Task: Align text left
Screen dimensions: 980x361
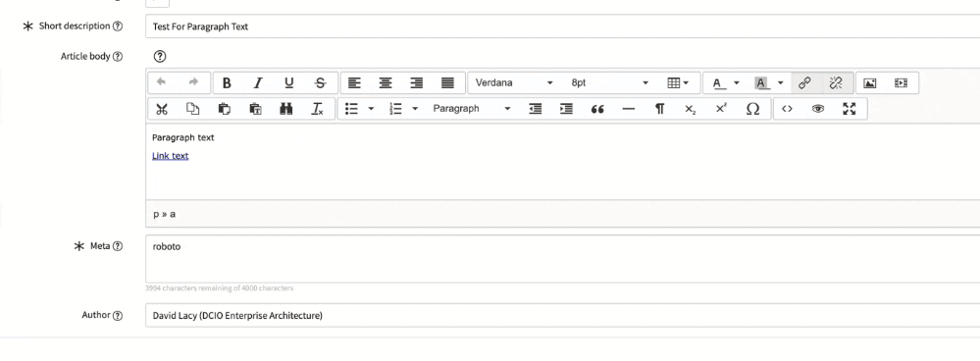Action: pos(354,82)
